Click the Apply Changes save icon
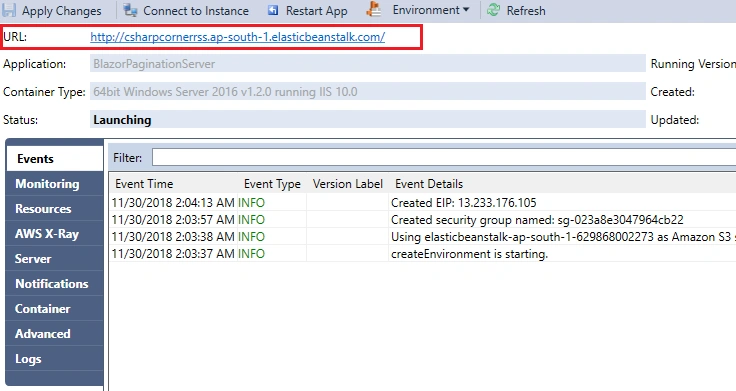This screenshot has width=736, height=391. coord(9,10)
